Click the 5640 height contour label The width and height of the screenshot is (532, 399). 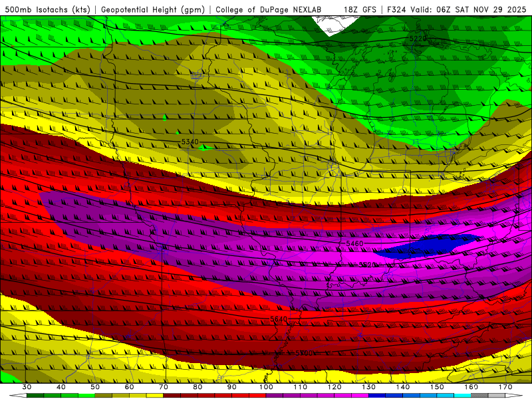[279, 319]
